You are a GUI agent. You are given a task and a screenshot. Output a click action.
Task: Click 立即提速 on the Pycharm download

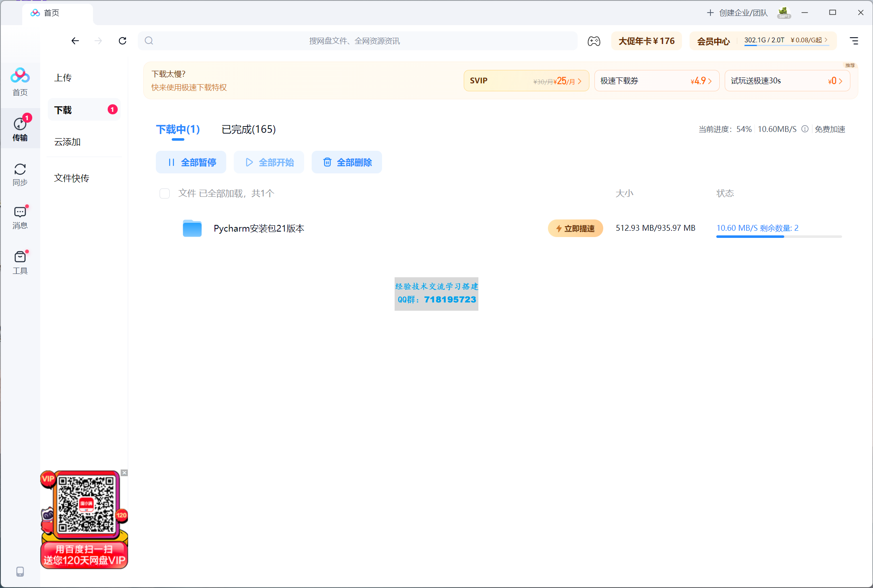(x=575, y=228)
